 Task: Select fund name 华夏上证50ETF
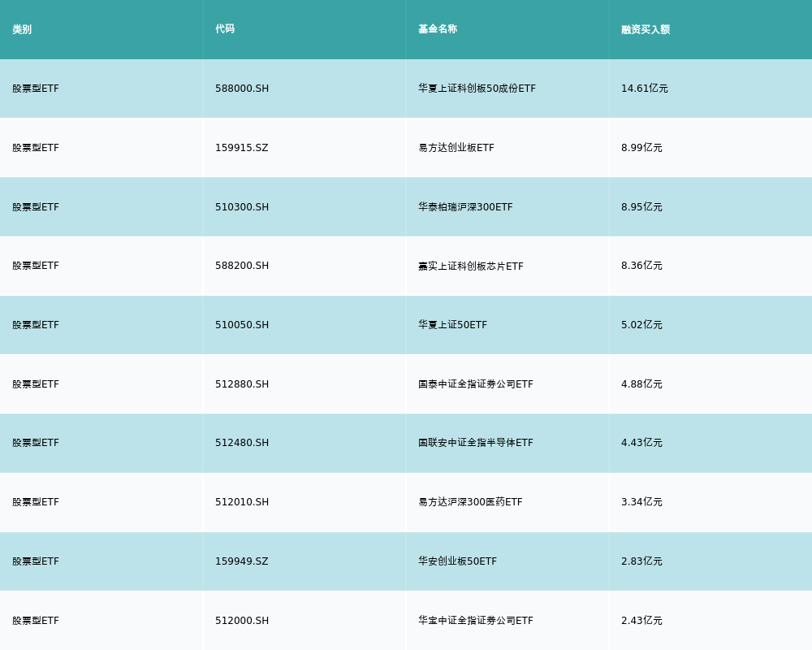452,325
